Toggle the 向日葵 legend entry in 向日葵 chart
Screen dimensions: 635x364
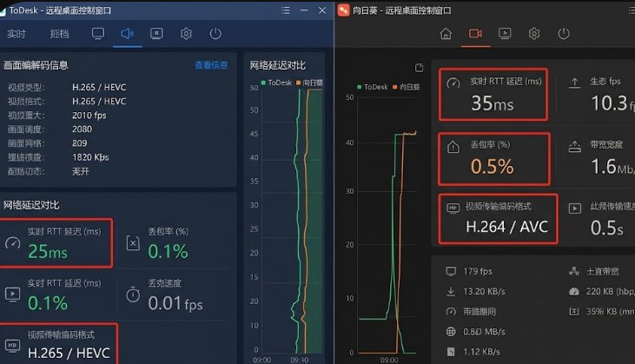[x=407, y=87]
